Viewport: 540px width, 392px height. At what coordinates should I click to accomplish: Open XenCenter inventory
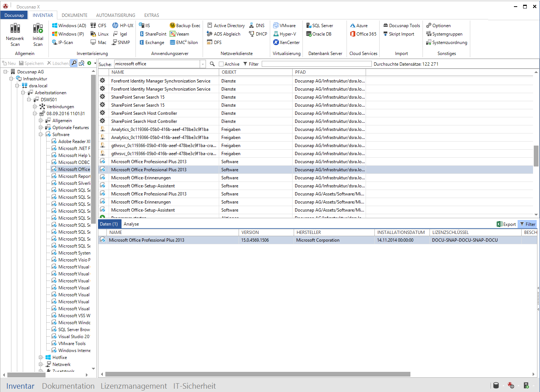point(287,42)
